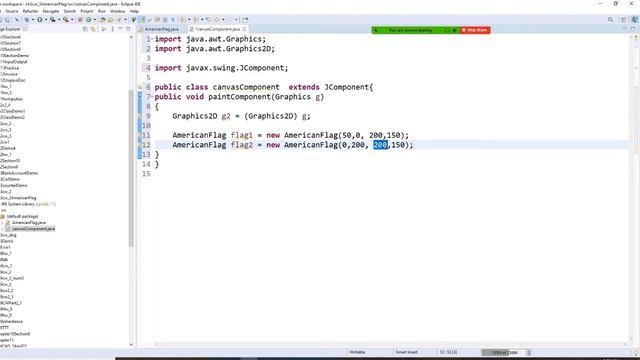Click the warning marker beside line 6

(140, 87)
